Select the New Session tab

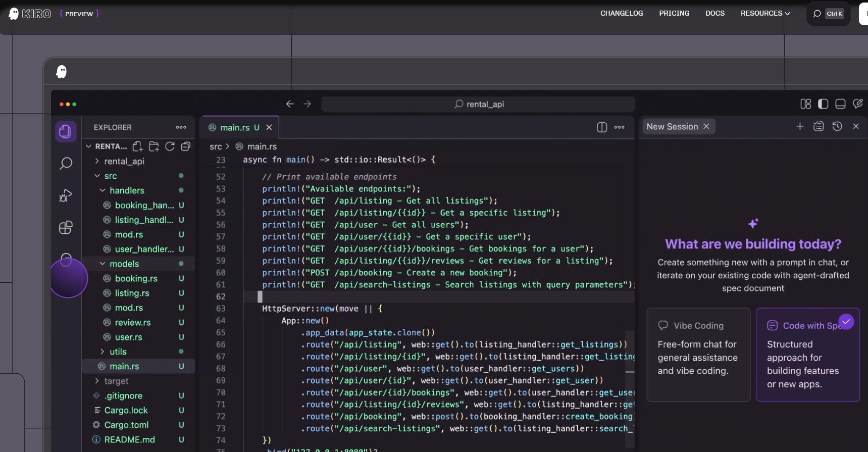tap(672, 127)
